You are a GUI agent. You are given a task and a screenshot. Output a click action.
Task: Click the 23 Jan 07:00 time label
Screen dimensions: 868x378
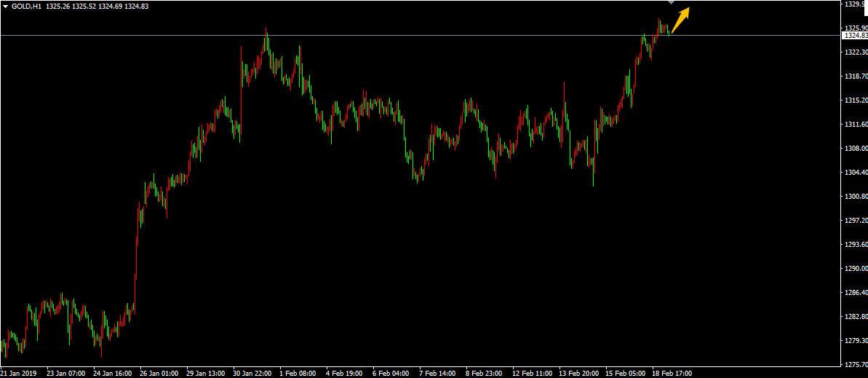point(65,374)
